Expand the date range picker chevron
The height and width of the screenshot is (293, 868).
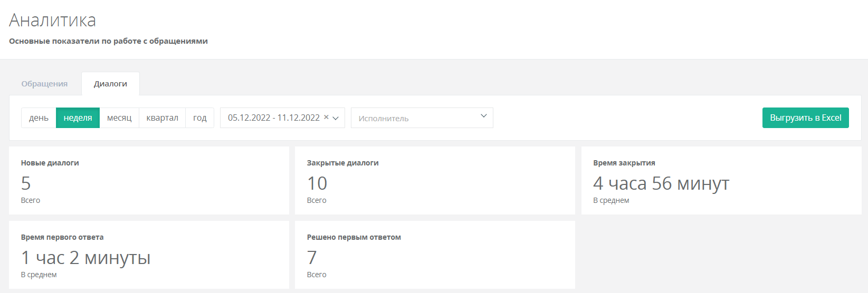tap(336, 118)
